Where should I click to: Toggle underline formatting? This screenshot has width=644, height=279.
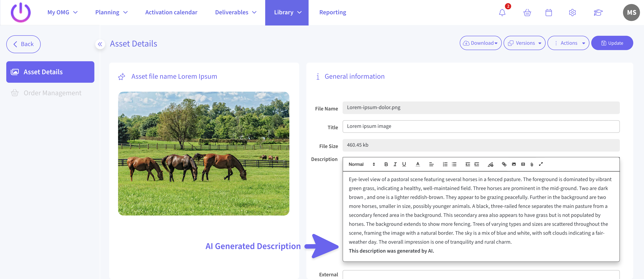click(404, 164)
